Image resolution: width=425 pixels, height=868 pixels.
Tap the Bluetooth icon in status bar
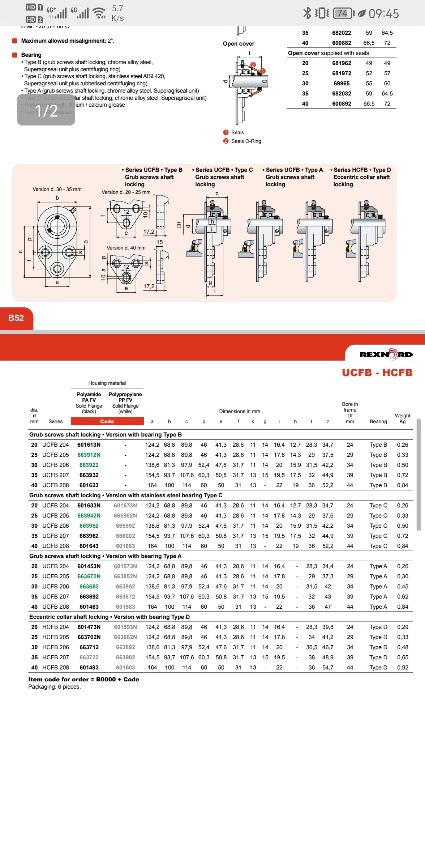[x=307, y=13]
